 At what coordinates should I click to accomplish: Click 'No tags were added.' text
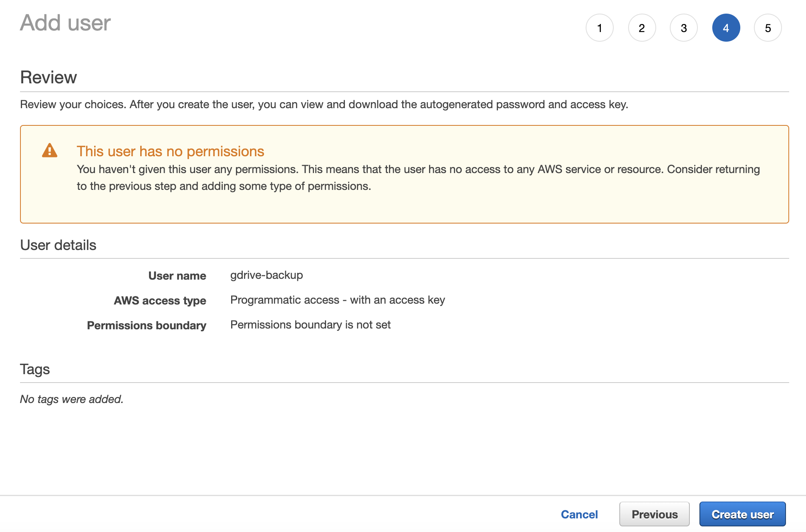72,399
